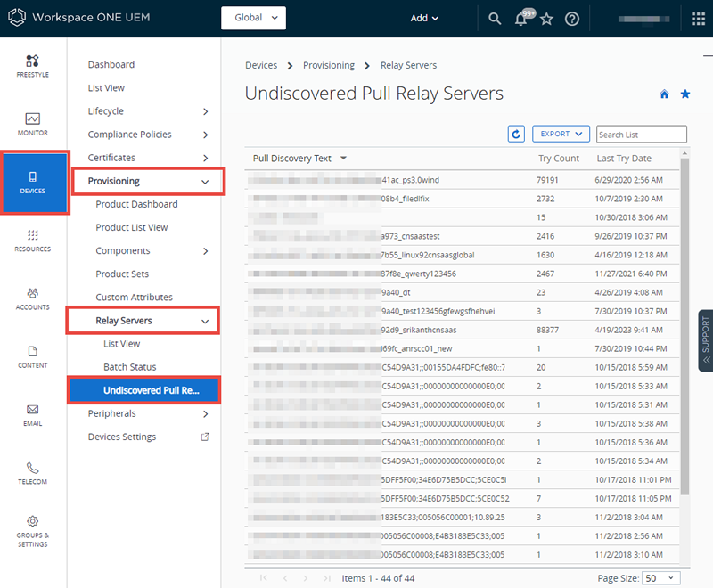
Task: Open the Export dropdown
Action: click(561, 134)
